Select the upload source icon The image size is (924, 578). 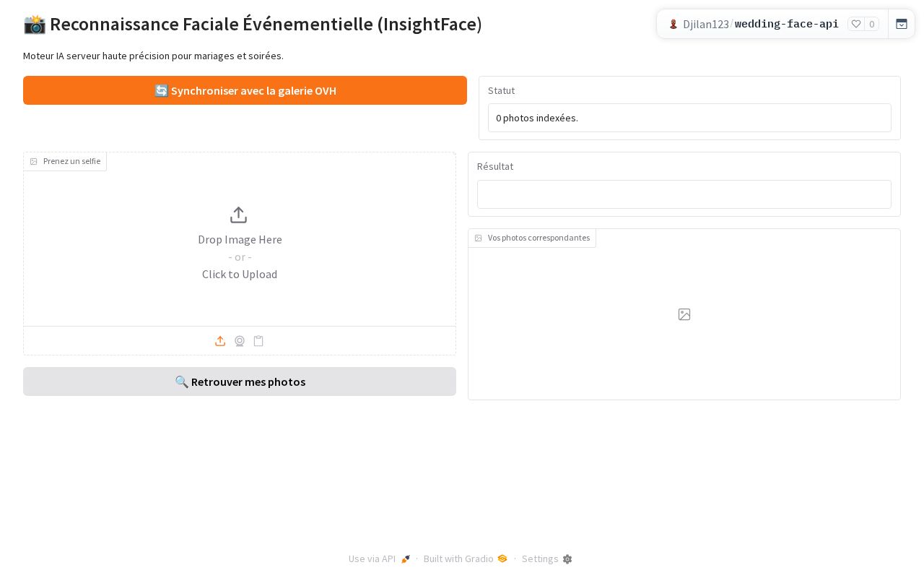220,341
